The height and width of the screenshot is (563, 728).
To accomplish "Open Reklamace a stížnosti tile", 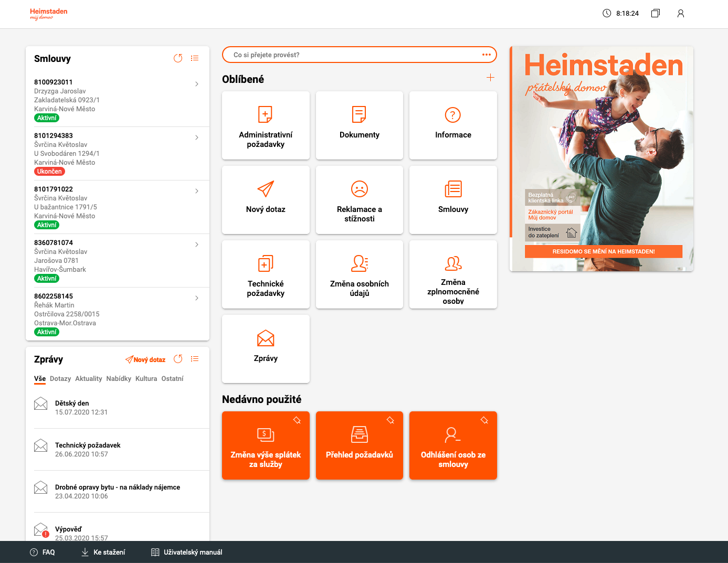I will click(360, 200).
